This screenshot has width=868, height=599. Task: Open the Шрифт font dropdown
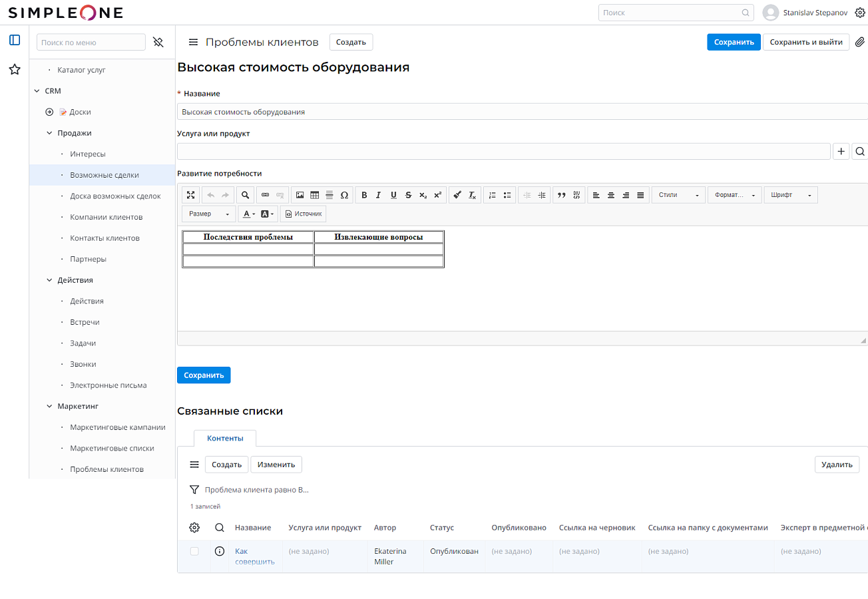pyautogui.click(x=791, y=195)
